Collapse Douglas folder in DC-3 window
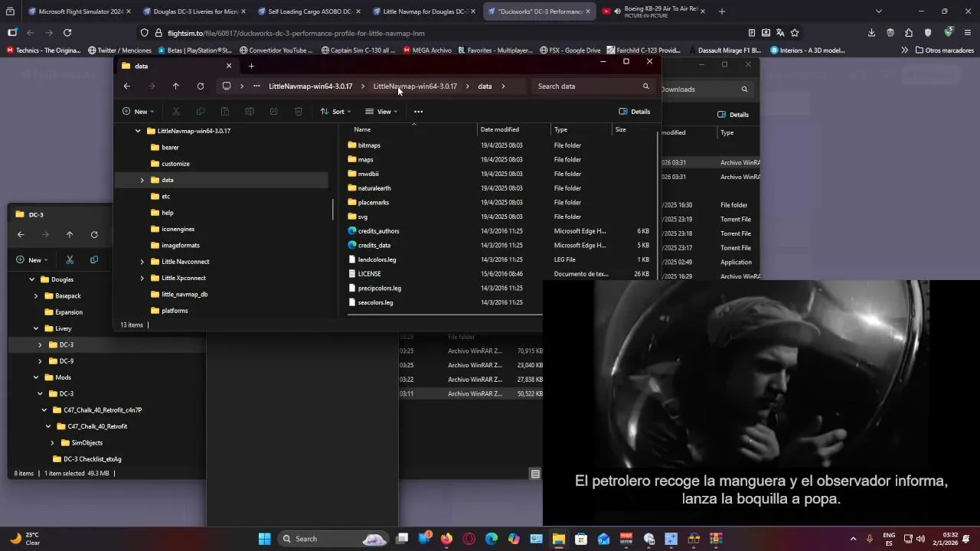Image resolution: width=980 pixels, height=551 pixels. [x=31, y=279]
